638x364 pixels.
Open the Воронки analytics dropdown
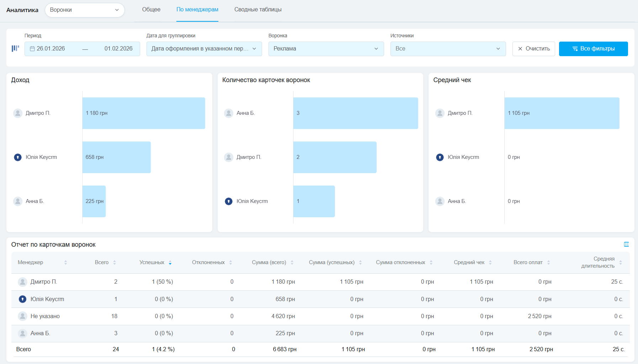[85, 10]
